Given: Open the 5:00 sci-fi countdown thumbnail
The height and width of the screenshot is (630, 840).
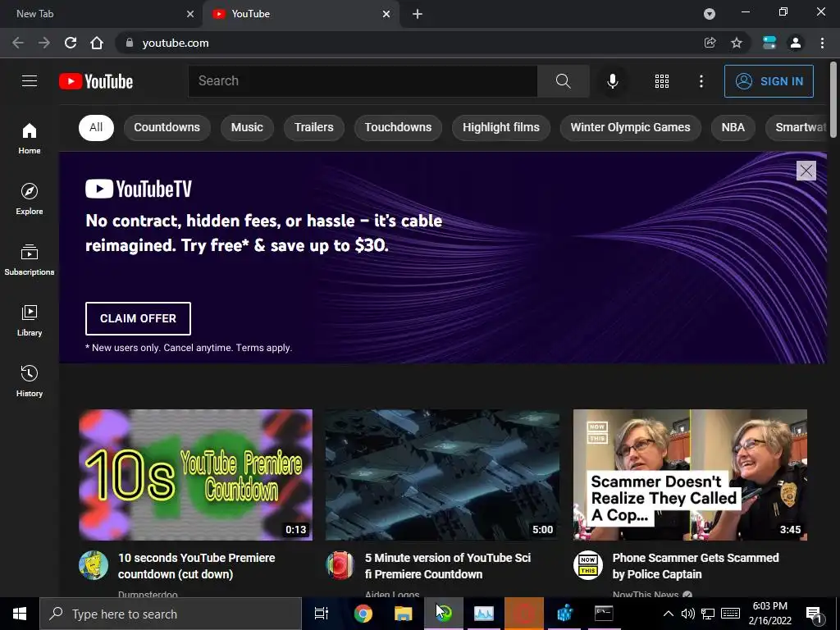Looking at the screenshot, I should tap(442, 475).
